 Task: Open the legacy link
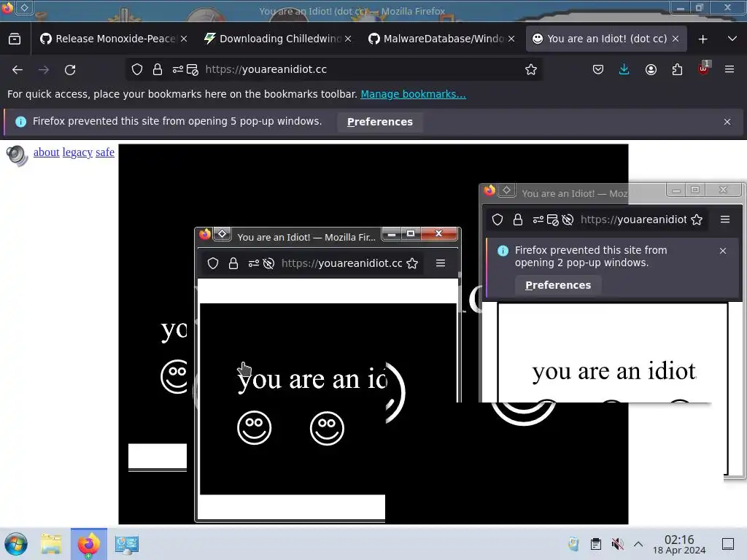point(77,152)
